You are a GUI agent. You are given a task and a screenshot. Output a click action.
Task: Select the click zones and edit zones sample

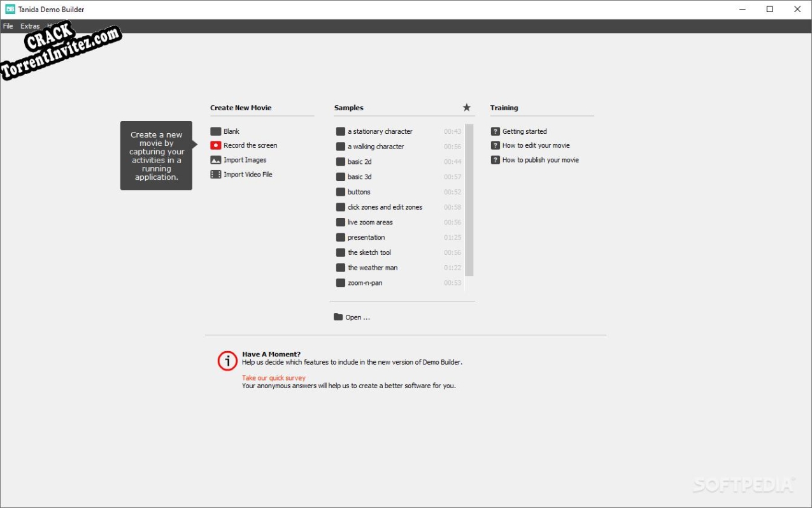coord(385,207)
